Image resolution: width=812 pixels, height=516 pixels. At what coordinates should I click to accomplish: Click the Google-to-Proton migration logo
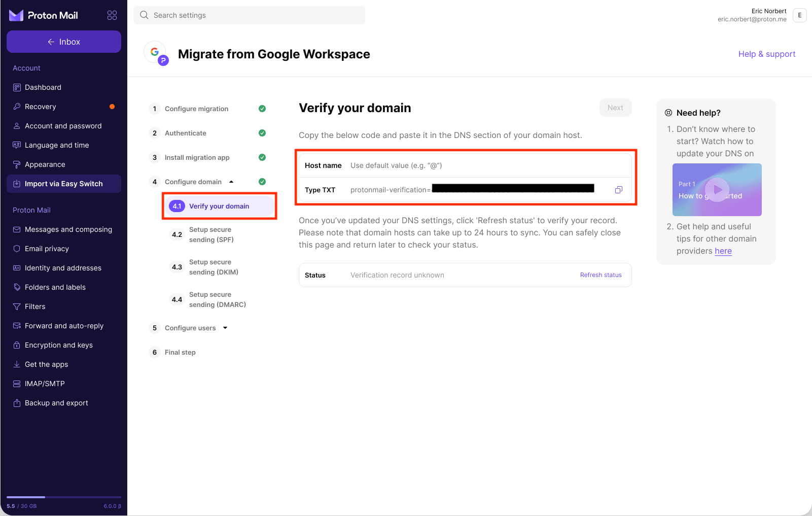pos(156,53)
